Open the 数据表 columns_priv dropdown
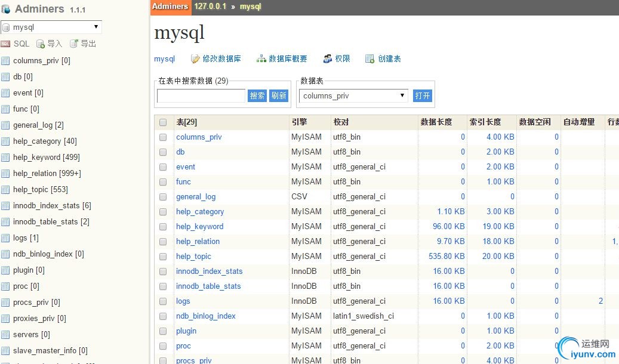The height and width of the screenshot is (364, 619). [x=353, y=95]
